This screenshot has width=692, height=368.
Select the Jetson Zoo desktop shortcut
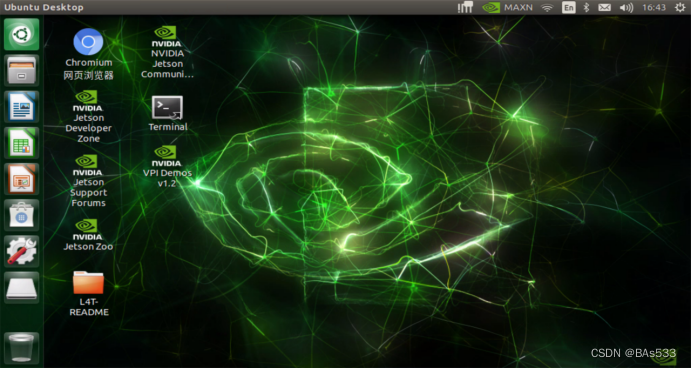(x=88, y=235)
